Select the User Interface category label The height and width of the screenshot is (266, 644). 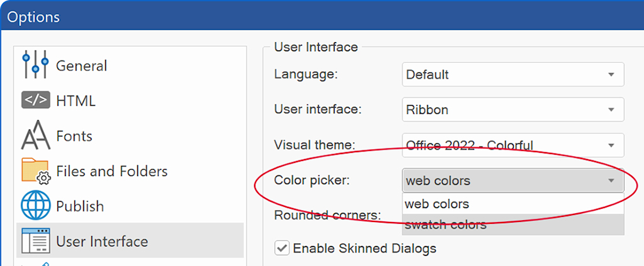[x=102, y=241]
